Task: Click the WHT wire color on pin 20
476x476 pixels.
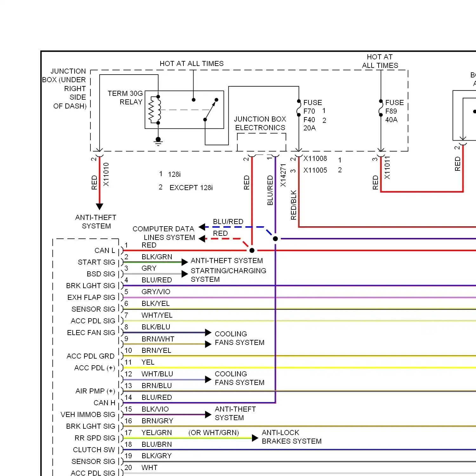Action: 149,468
